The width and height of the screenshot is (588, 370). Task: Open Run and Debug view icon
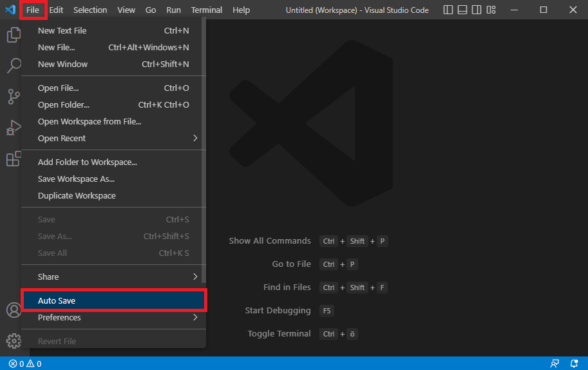[14, 128]
